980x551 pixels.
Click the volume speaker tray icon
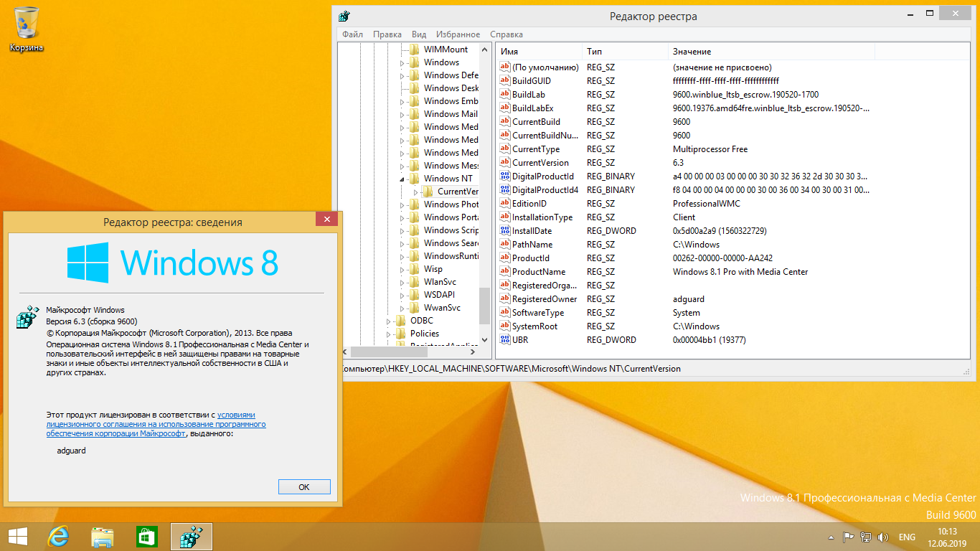coord(884,537)
